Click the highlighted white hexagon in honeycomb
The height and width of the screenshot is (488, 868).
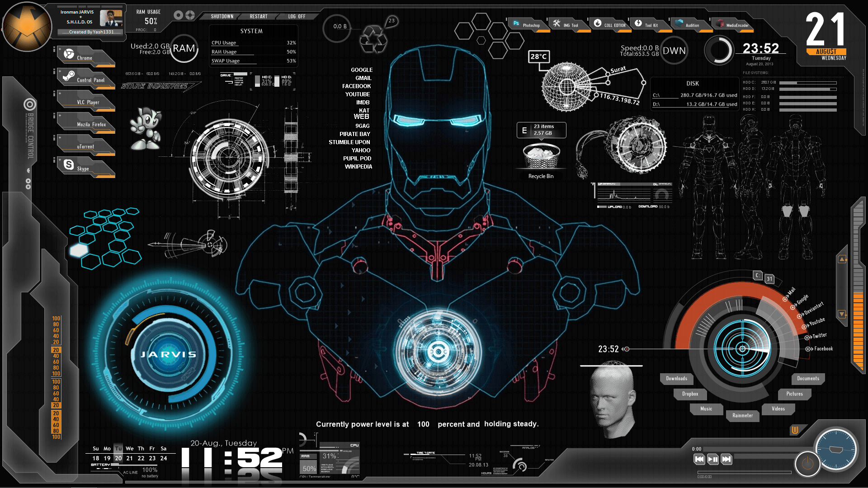(x=79, y=250)
